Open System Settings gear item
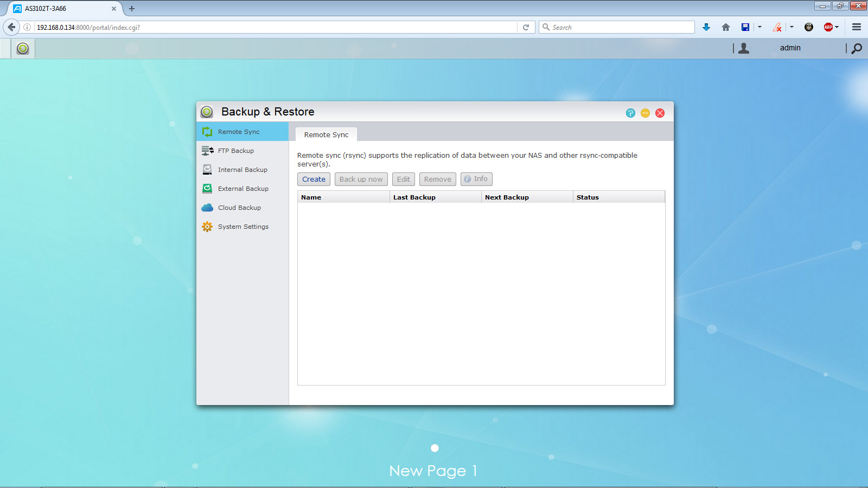Screen dimensions: 868x488 [242, 227]
